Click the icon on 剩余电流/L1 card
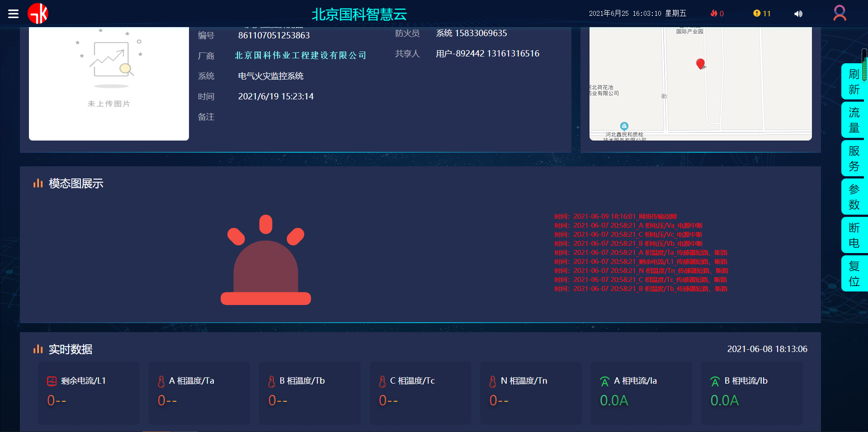The width and height of the screenshot is (868, 432). coord(51,381)
